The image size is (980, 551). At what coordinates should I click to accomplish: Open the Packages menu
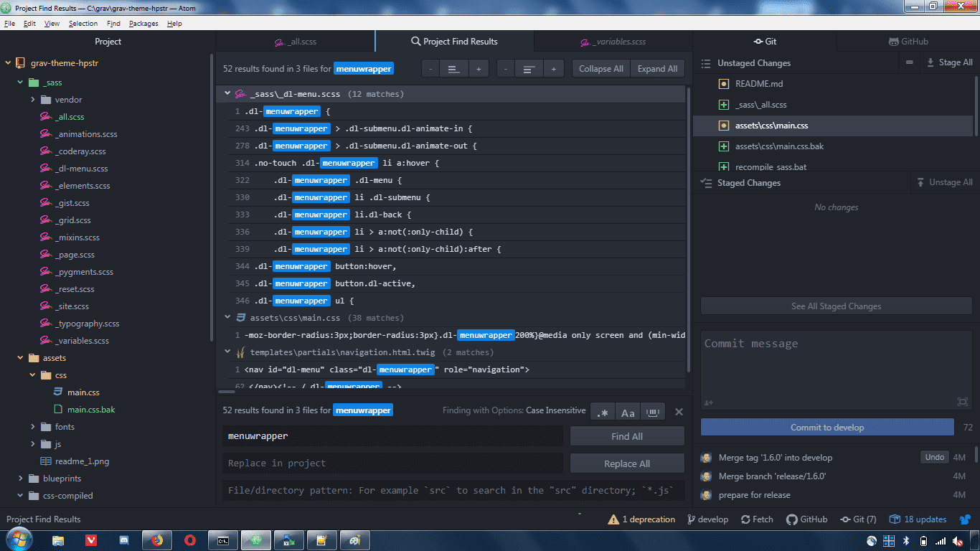click(x=143, y=23)
